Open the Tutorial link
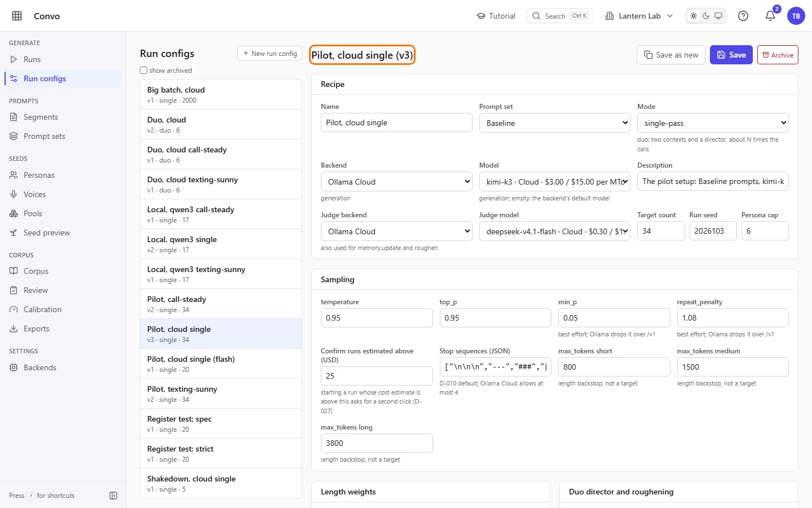 (x=496, y=16)
